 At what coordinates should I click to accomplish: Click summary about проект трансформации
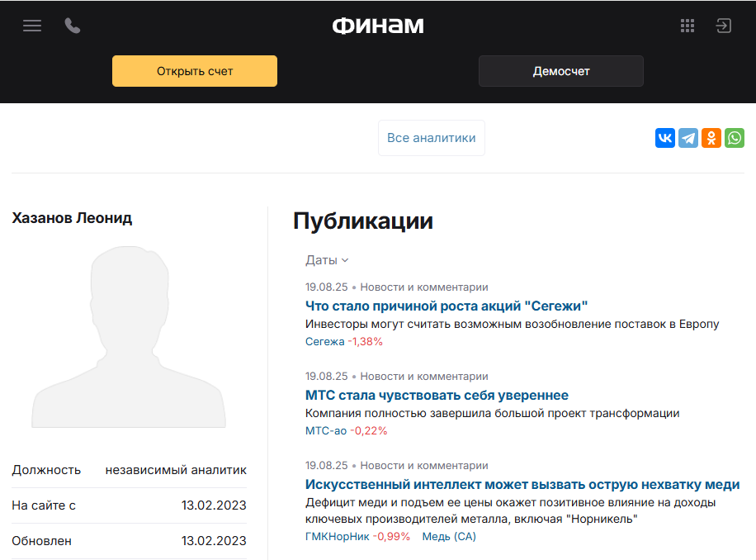point(492,413)
